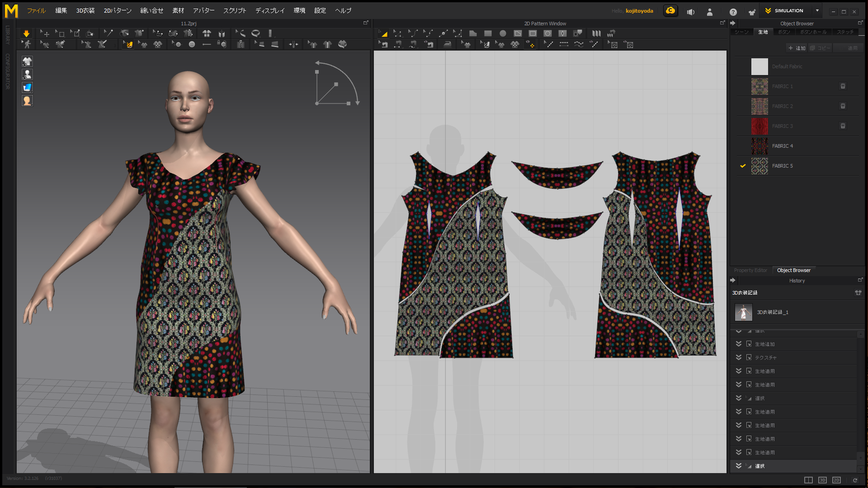
Task: Open the SIMULATION mode dropdown arrow
Action: (x=817, y=10)
